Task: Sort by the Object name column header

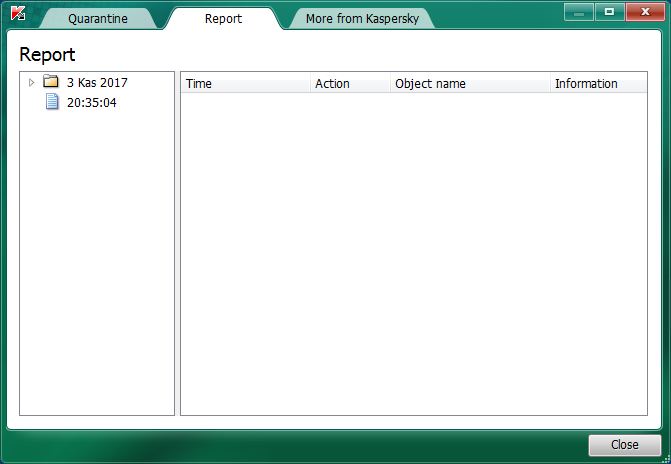Action: pyautogui.click(x=470, y=83)
